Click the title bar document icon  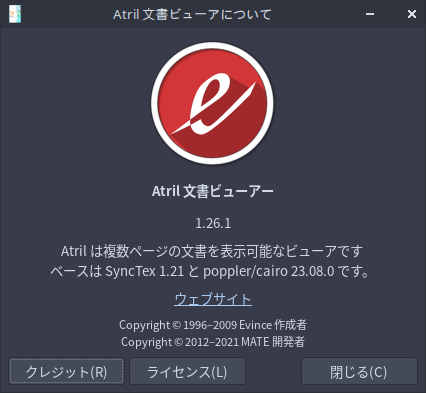15,14
